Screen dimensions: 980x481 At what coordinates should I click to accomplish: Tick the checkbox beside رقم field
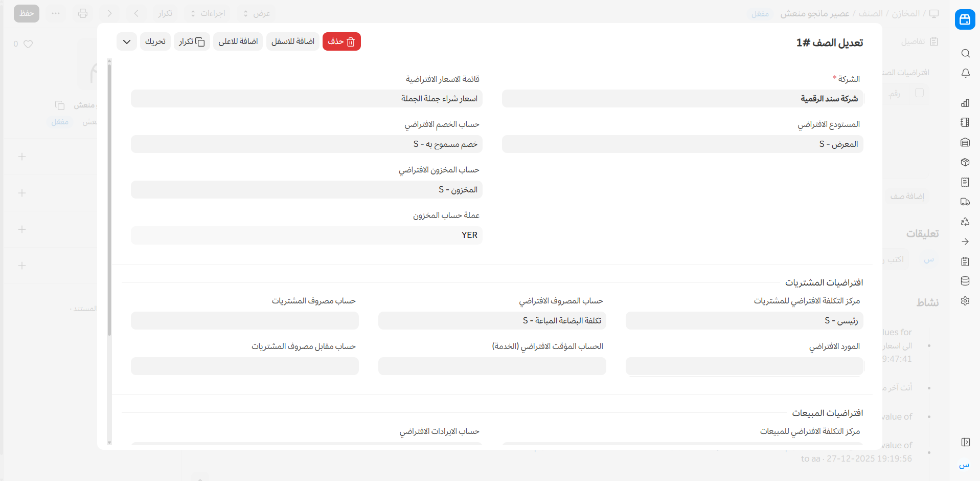[x=919, y=93]
